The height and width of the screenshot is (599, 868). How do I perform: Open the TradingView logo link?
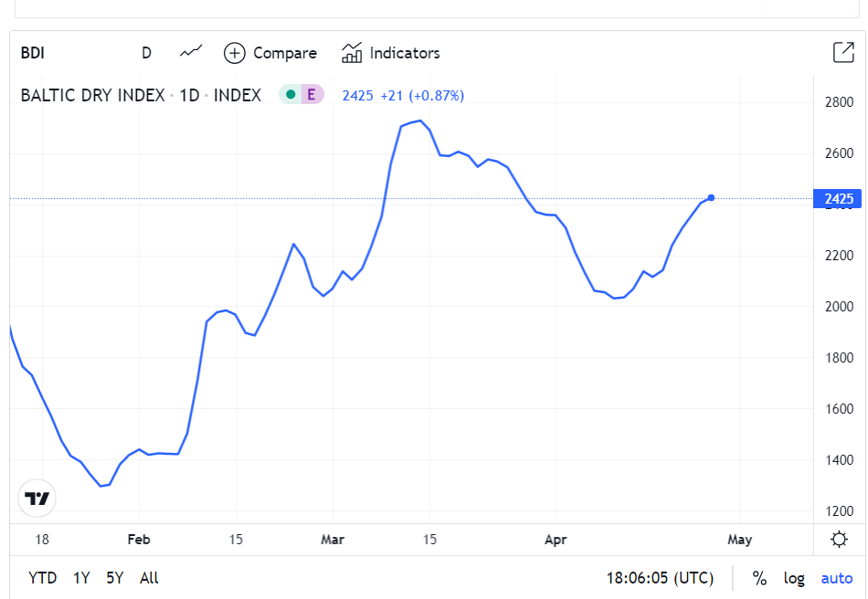coord(37,498)
